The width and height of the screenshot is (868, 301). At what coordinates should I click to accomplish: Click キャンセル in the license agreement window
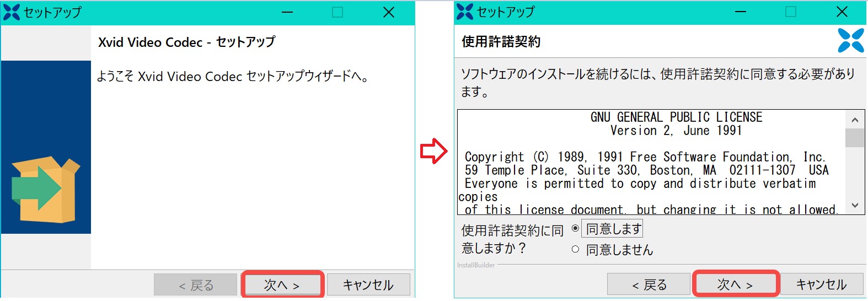pyautogui.click(x=822, y=284)
